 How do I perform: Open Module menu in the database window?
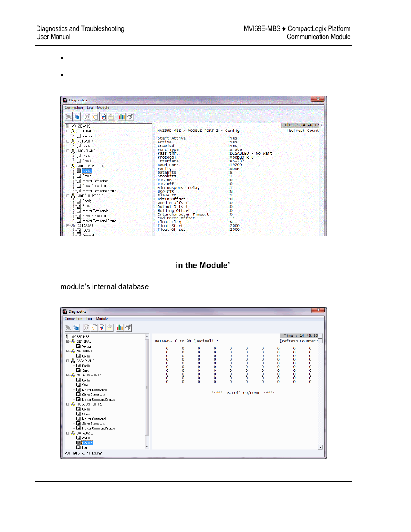pyautogui.click(x=102, y=319)
